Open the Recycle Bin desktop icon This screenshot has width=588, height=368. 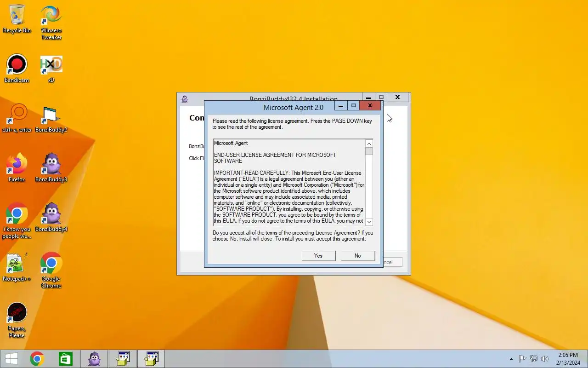pos(17,19)
